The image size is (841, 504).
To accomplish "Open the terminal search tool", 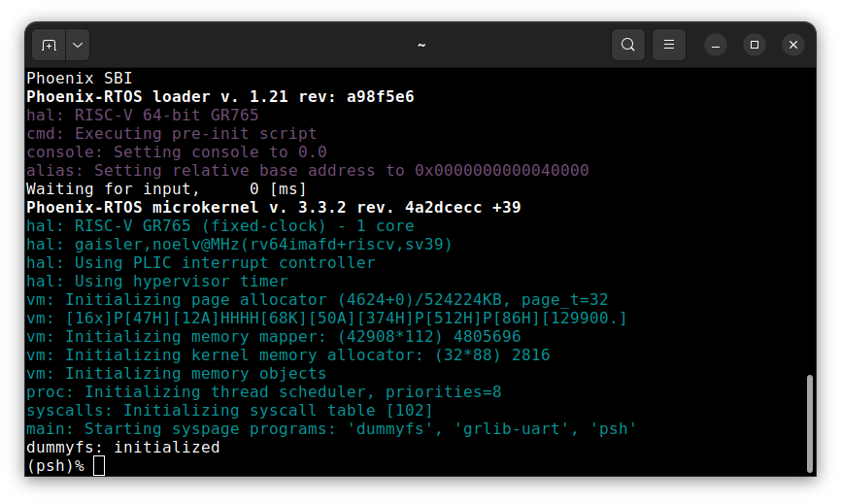I will [628, 45].
